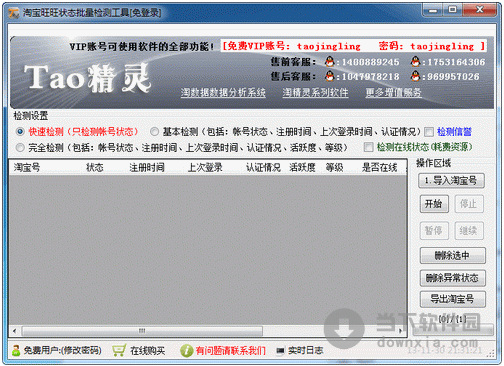Click the green user icon in status bar

[x=16, y=350]
